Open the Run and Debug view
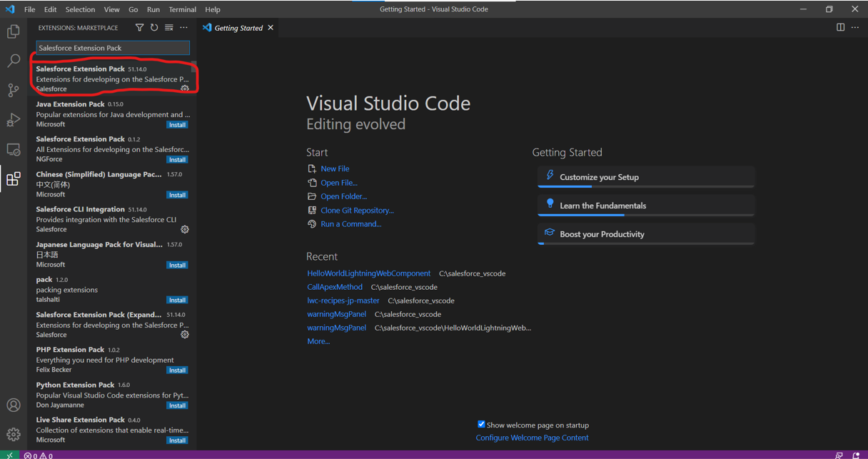This screenshot has height=459, width=868. [14, 120]
